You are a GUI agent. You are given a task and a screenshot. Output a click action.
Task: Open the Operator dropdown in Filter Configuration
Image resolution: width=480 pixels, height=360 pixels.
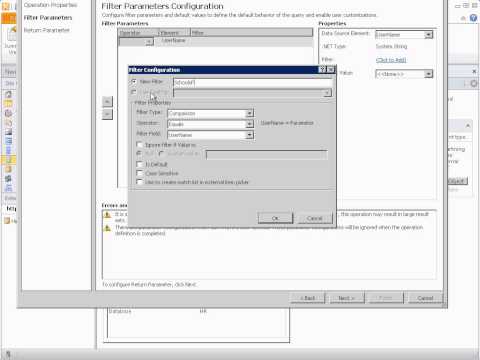coord(249,124)
